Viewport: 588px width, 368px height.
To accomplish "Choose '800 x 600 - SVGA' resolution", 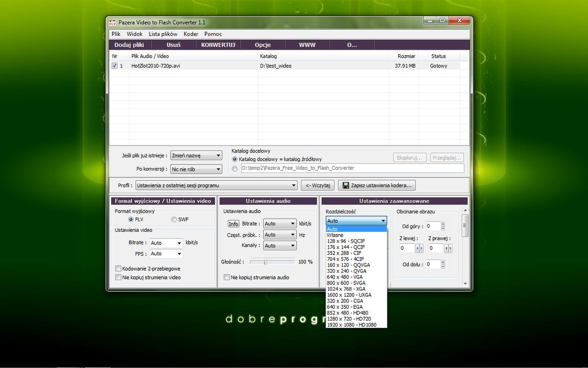I will pyautogui.click(x=356, y=283).
